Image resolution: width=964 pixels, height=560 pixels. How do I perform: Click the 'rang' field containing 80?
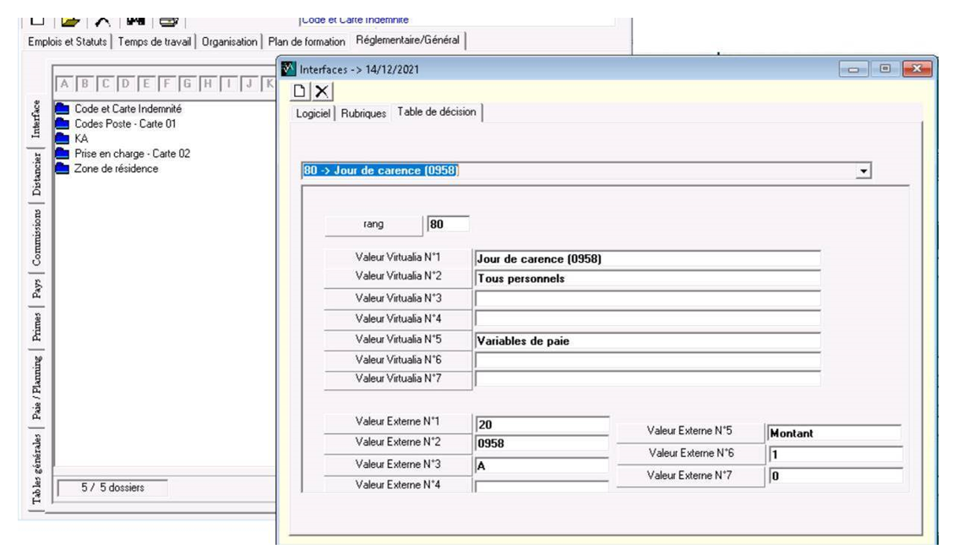448,225
